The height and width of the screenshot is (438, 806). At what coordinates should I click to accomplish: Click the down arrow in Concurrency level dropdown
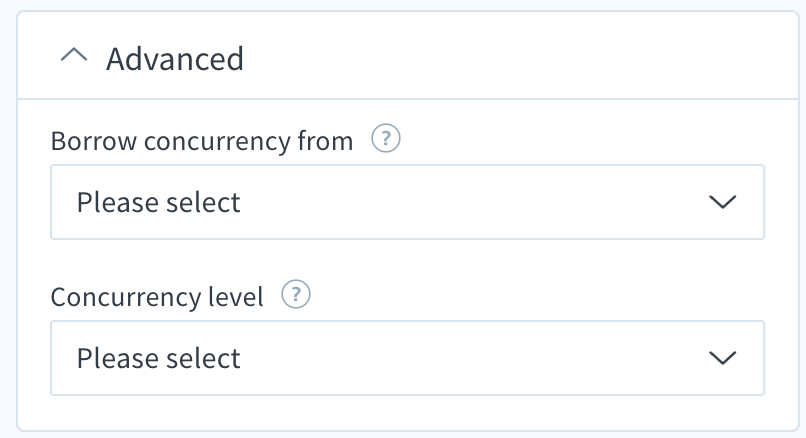pyautogui.click(x=723, y=358)
